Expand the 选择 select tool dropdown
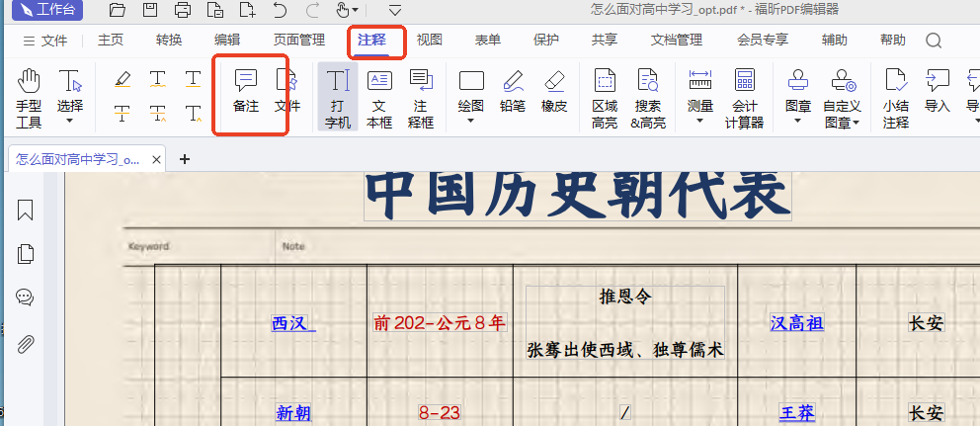This screenshot has width=980, height=426. pyautogui.click(x=70, y=121)
